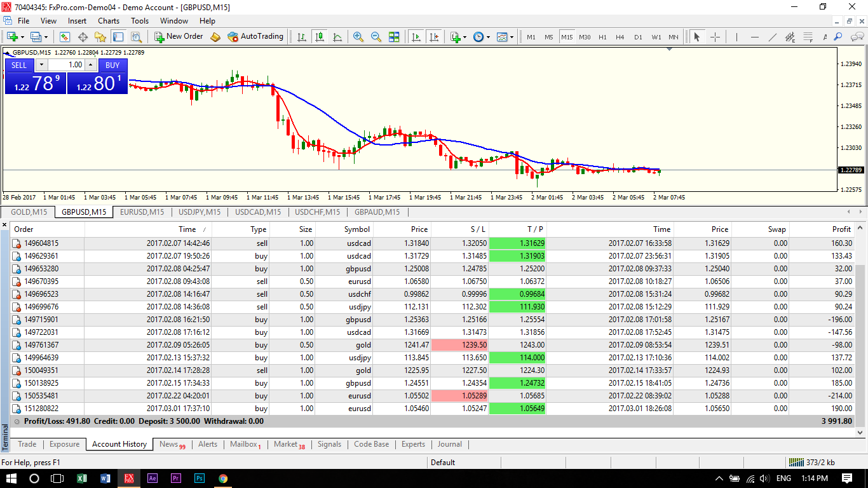Switch chart to candlesticks display
Screen dimensions: 868x488
click(x=320, y=37)
